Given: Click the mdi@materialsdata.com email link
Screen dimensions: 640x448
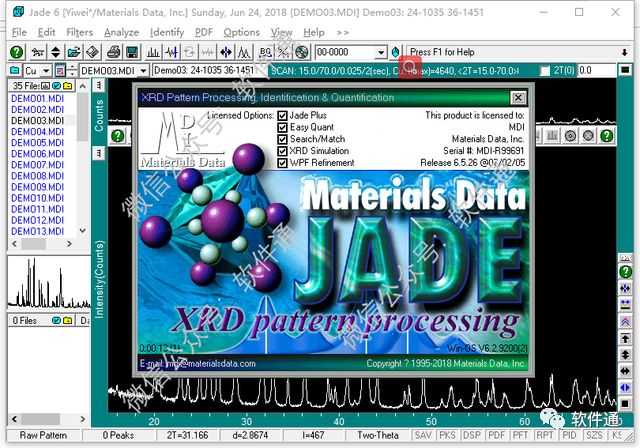Looking at the screenshot, I should click(x=211, y=364).
